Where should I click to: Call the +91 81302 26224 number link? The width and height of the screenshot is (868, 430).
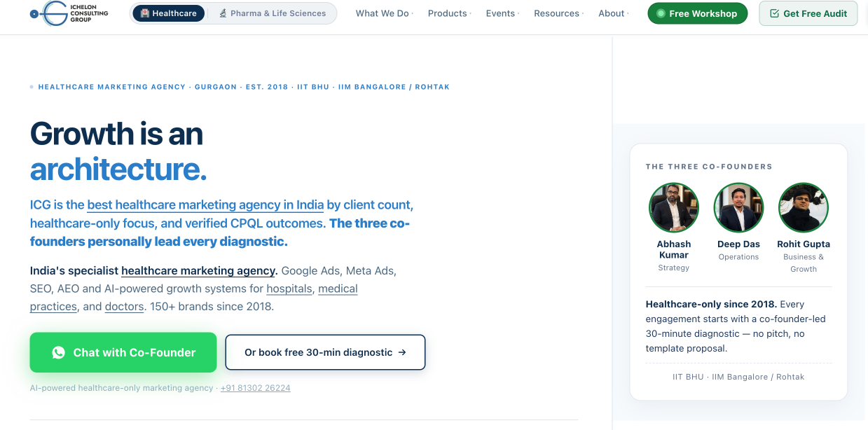(x=255, y=388)
